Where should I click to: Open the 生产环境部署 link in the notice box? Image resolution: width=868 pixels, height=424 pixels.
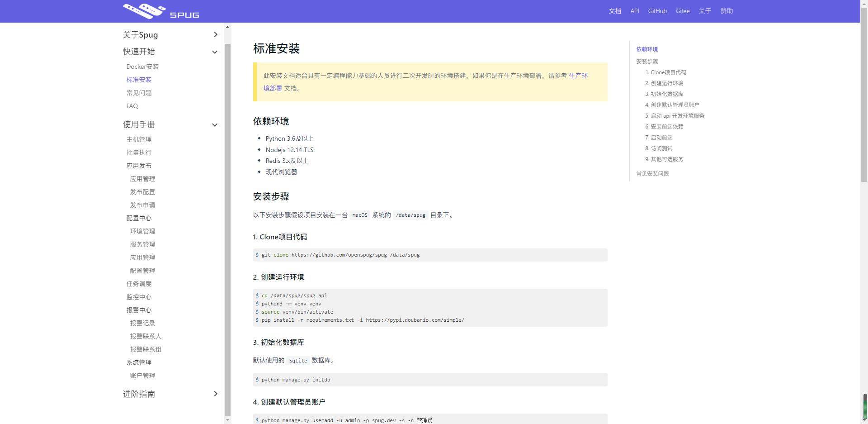point(578,76)
